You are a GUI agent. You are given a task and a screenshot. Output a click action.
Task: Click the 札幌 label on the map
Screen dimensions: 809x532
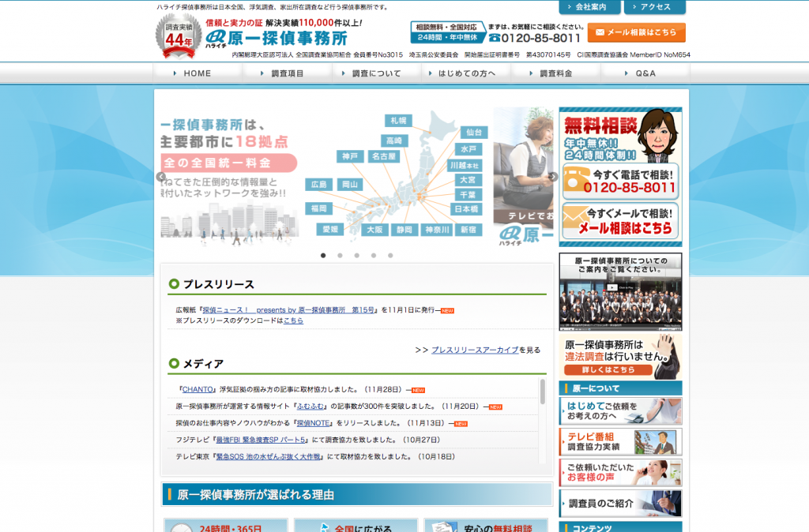tap(398, 121)
